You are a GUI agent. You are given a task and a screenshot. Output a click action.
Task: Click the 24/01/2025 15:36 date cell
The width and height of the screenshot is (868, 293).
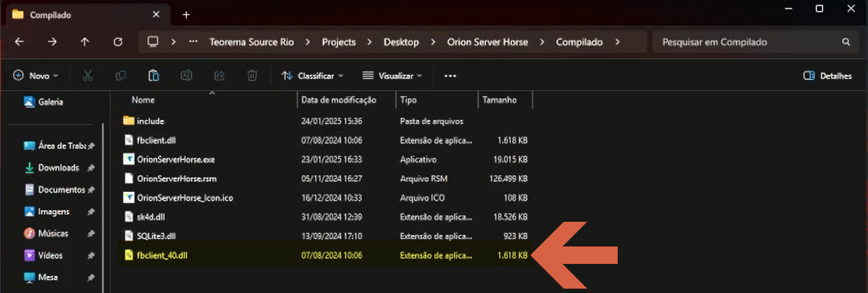pyautogui.click(x=333, y=121)
